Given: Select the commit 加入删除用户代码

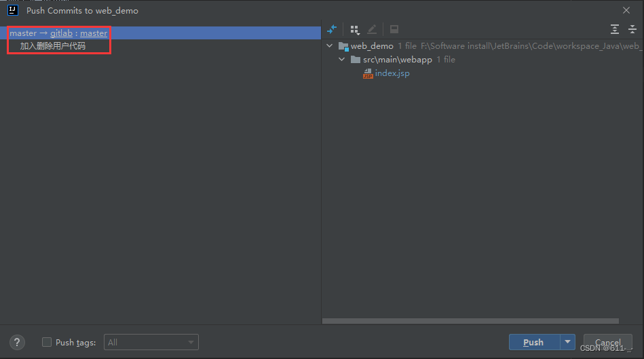Looking at the screenshot, I should coord(52,46).
